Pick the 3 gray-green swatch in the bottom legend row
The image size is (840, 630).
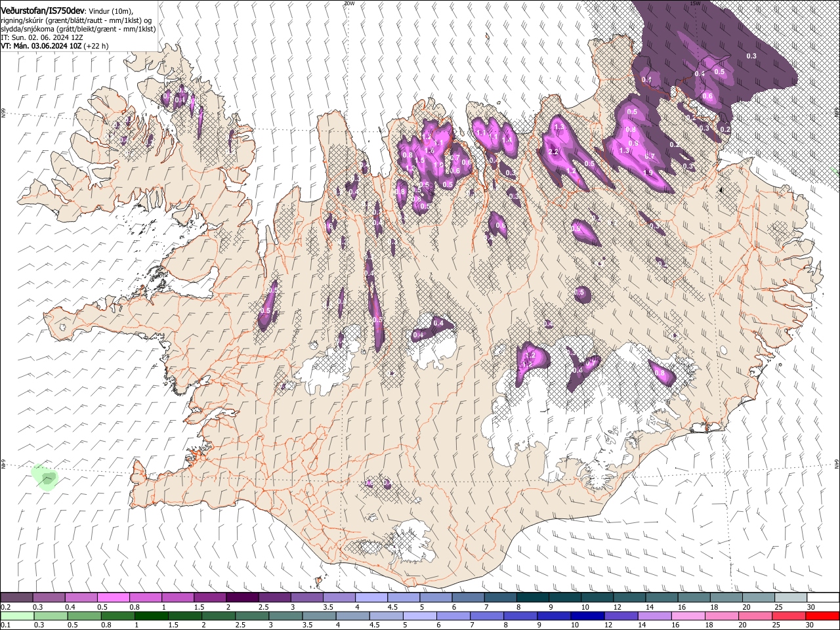285,616
